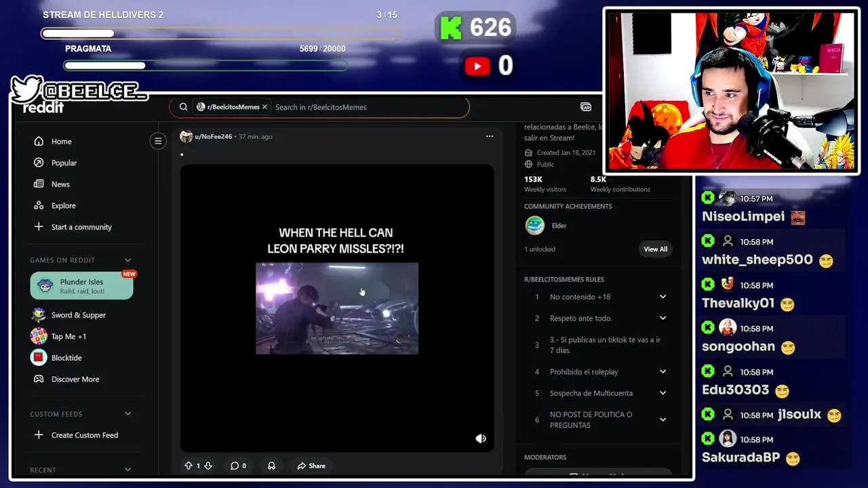Click Start a community
This screenshot has width=868, height=488.
click(x=81, y=227)
